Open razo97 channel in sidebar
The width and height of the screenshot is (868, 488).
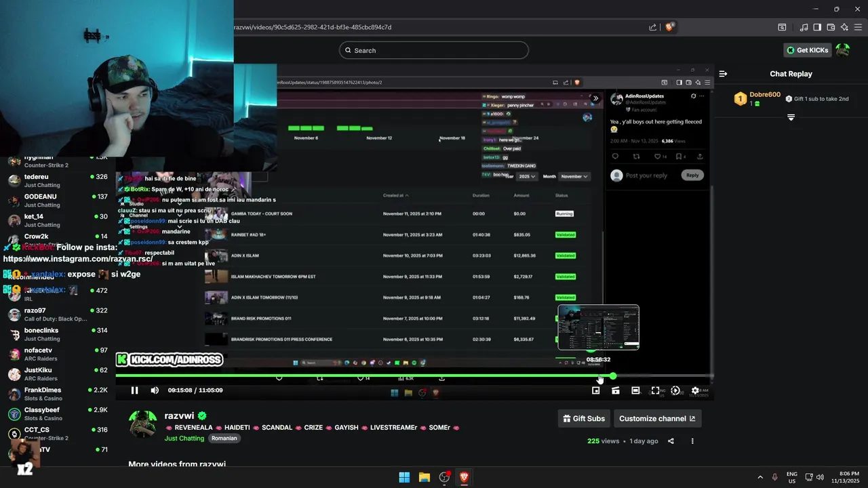pos(58,314)
